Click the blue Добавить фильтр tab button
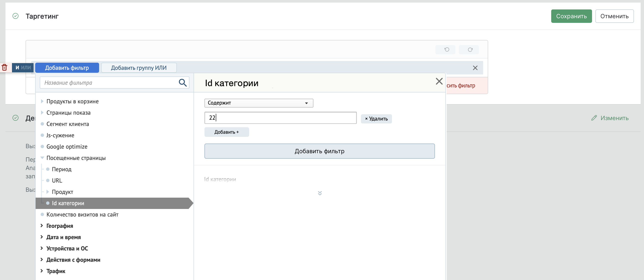644x280 pixels. [x=67, y=68]
